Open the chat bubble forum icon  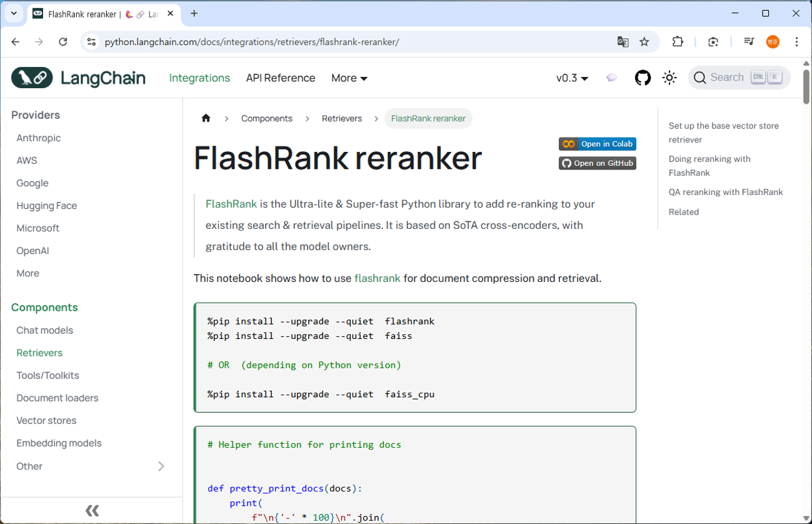click(x=611, y=78)
